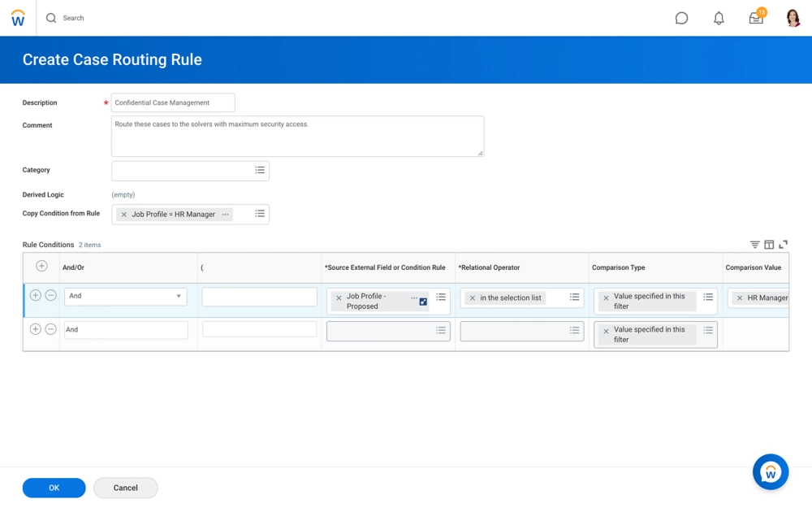This screenshot has height=508, width=812.
Task: Launch the Workday assistant chat bubble
Action: click(770, 472)
